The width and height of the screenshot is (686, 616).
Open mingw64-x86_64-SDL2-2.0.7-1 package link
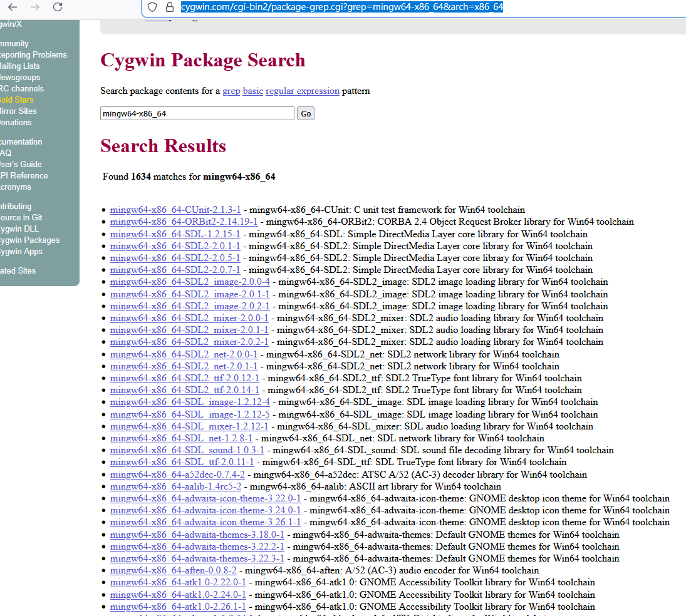coord(175,270)
